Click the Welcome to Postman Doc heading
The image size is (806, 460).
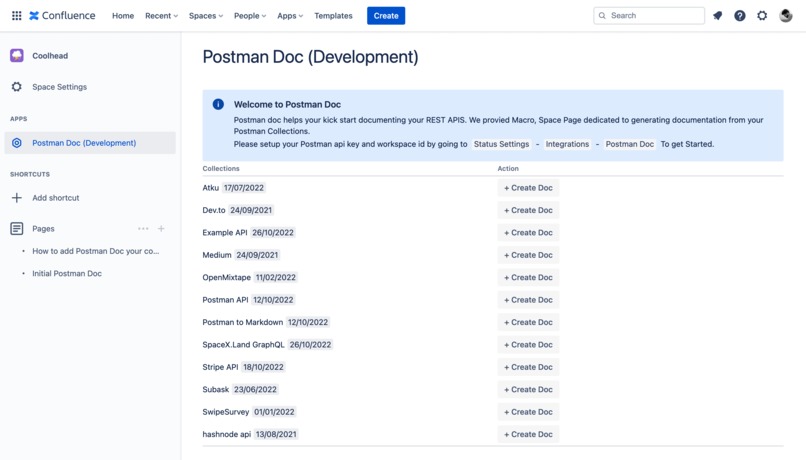(x=287, y=104)
